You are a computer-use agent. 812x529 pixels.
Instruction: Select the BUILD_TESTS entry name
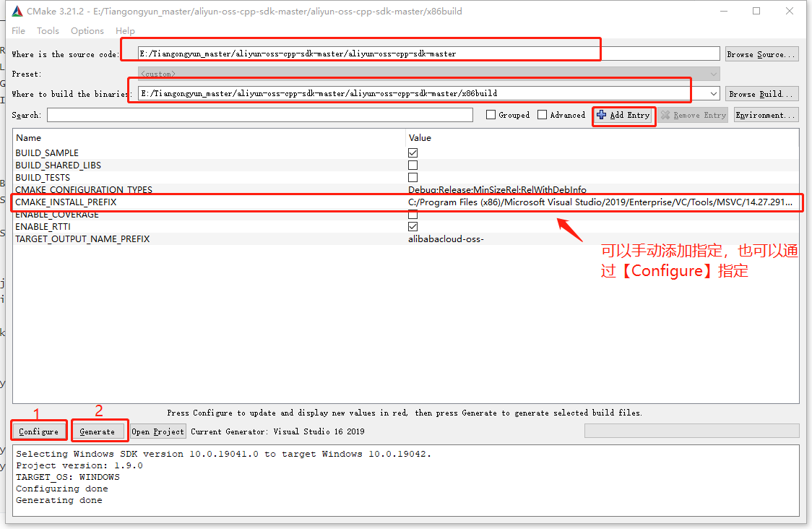(43, 178)
